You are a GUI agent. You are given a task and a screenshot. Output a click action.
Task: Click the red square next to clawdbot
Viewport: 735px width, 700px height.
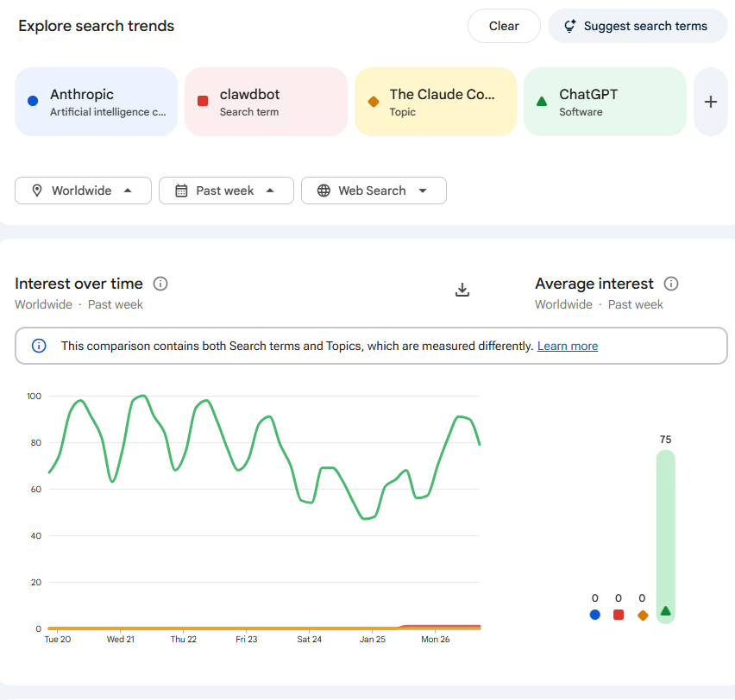click(203, 101)
